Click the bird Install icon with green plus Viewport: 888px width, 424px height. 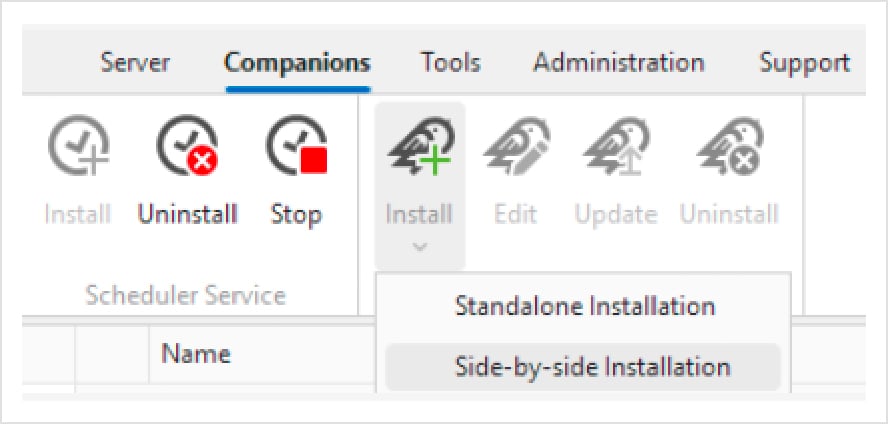(x=420, y=147)
